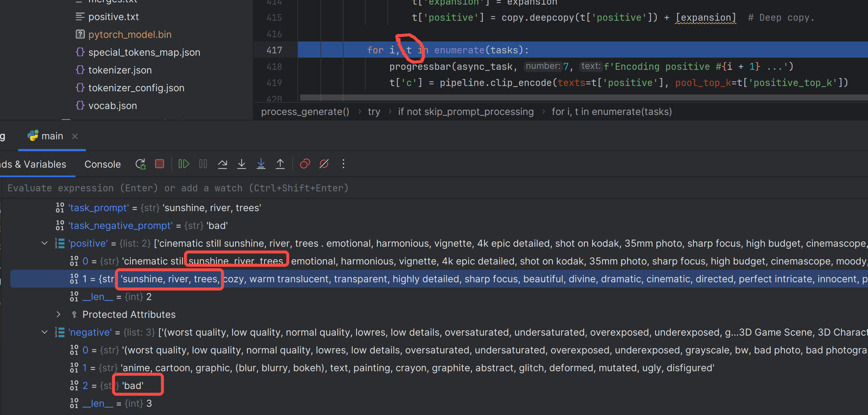
Task: Click the tokenizer.json braces icon
Action: tap(80, 70)
